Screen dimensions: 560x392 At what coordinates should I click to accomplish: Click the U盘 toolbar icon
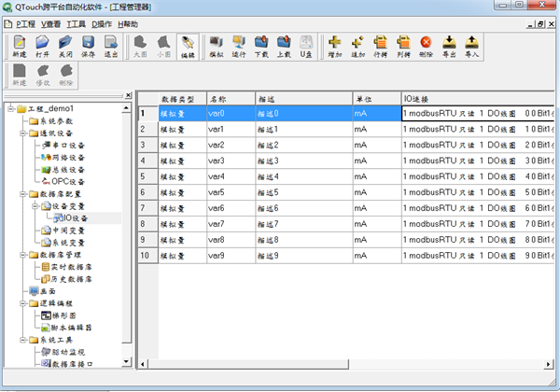click(x=306, y=46)
